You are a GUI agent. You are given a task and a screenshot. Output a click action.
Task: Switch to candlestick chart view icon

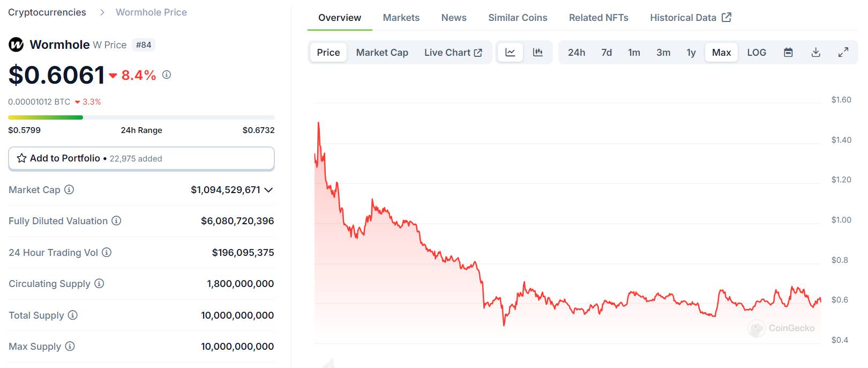(537, 53)
